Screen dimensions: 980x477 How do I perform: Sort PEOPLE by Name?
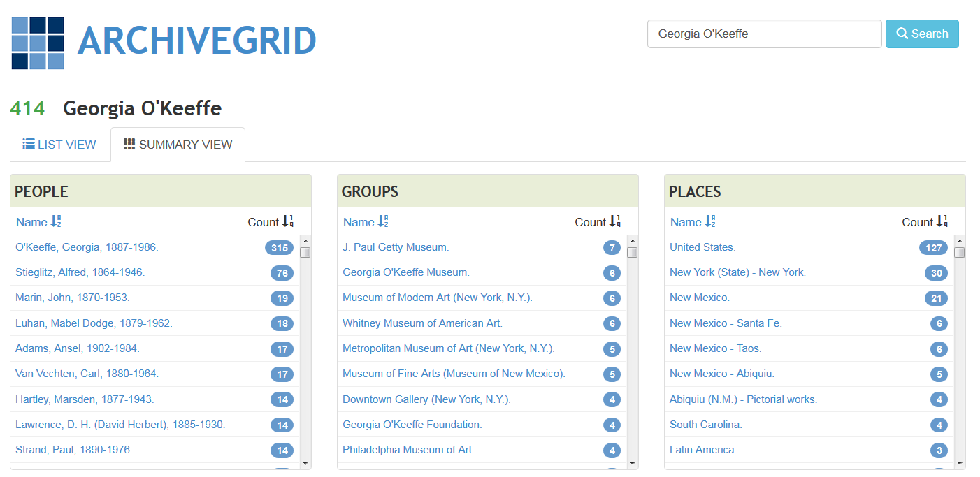38,222
